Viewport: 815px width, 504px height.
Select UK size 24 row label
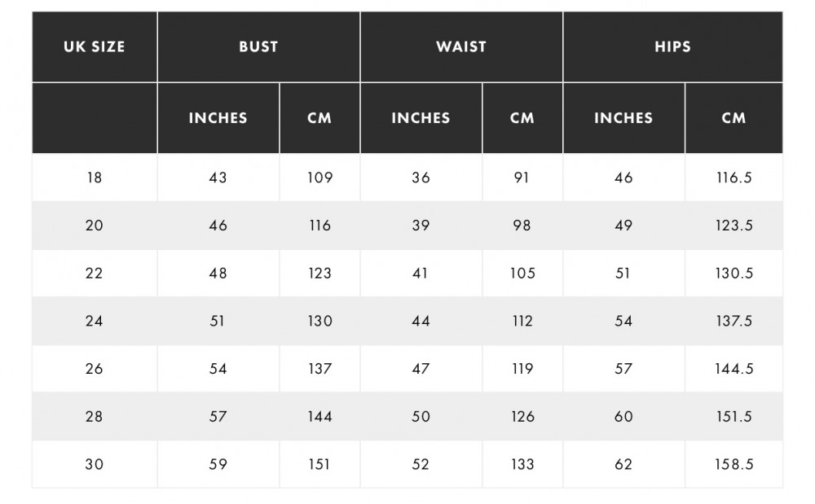point(95,321)
